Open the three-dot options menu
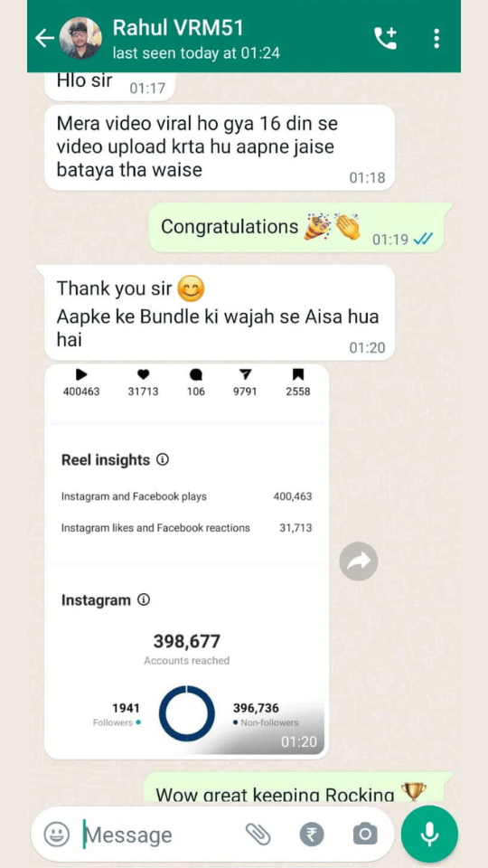This screenshot has width=488, height=868. click(436, 38)
